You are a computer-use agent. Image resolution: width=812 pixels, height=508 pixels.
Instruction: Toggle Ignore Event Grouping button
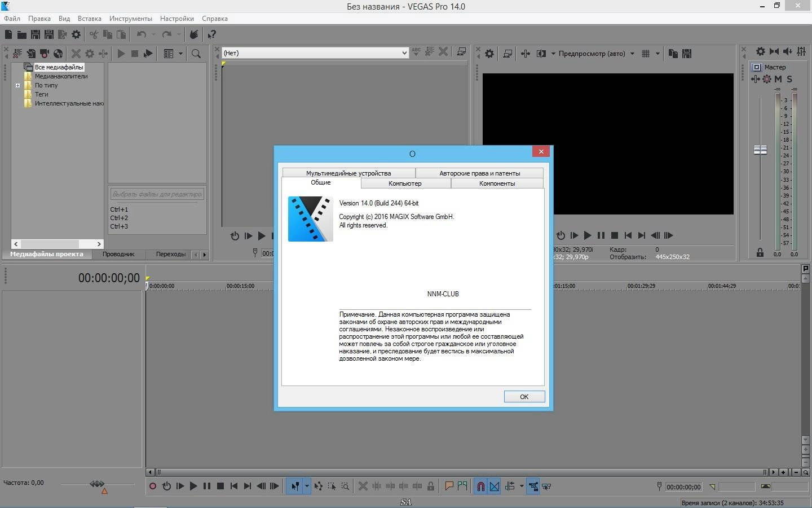point(546,486)
